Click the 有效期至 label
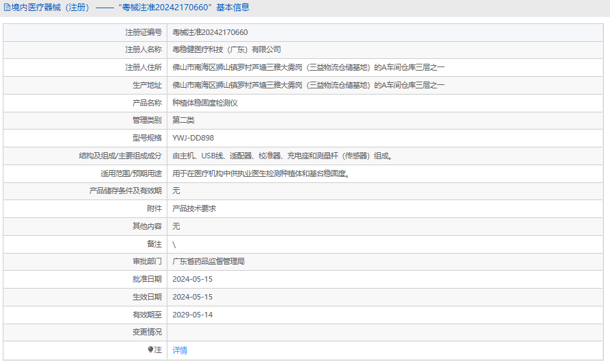 [x=147, y=315]
